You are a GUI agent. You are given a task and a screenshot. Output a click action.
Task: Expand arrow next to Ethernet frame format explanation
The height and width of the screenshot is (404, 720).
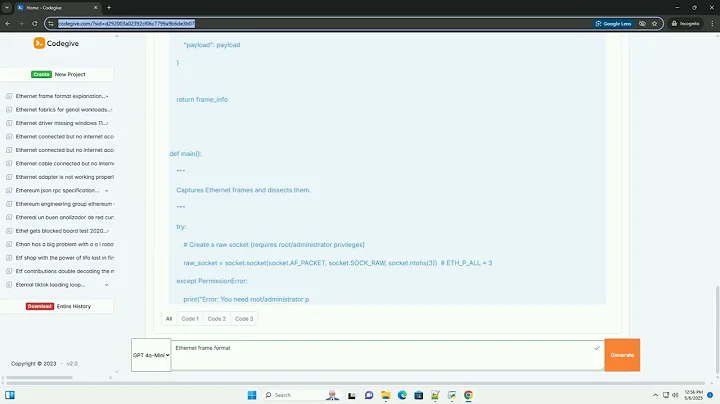click(x=107, y=96)
